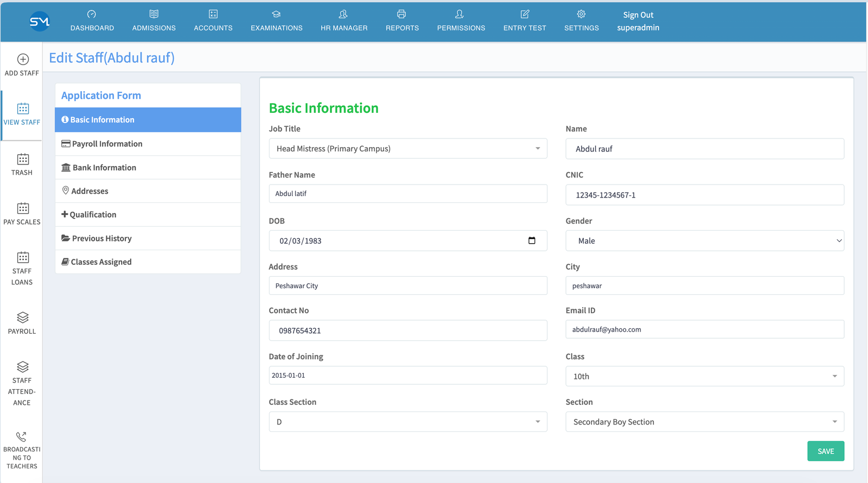868x483 pixels.
Task: Expand the Class dropdown showing 10th
Action: point(705,376)
